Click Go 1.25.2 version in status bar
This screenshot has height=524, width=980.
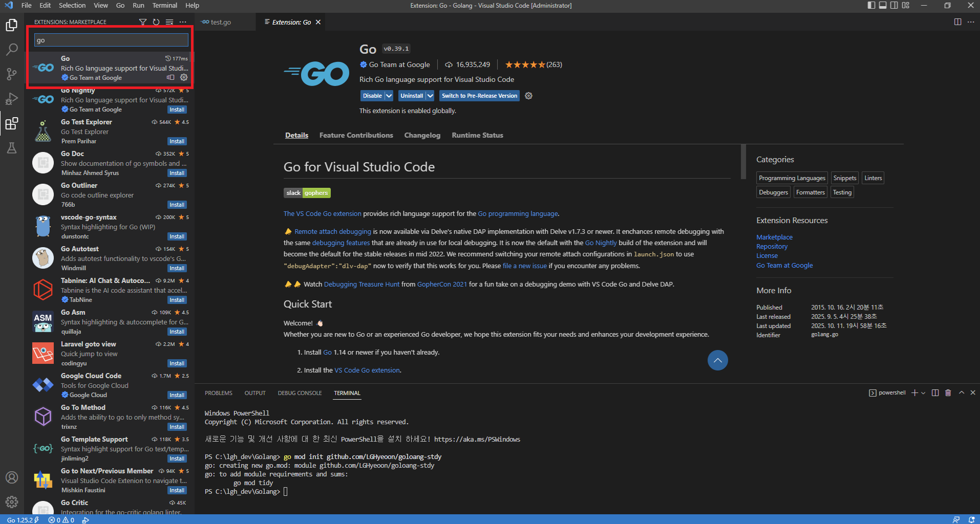click(x=23, y=520)
